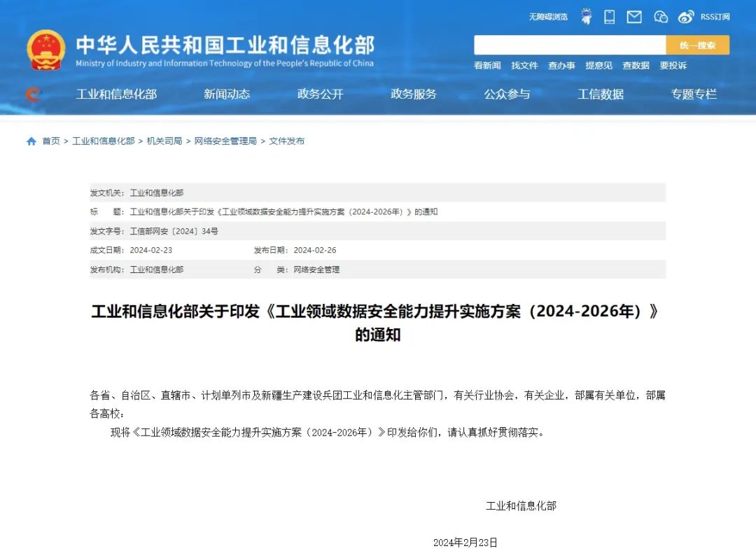This screenshot has width=756, height=558.
Task: Open the Weibo icon in header
Action: coord(686,17)
